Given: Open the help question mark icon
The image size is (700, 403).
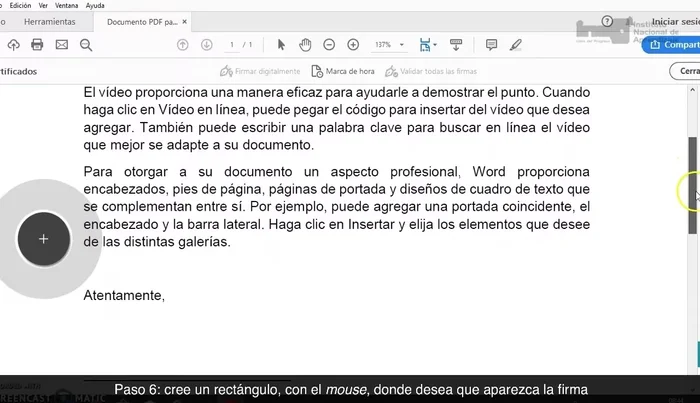Looking at the screenshot, I should [x=607, y=21].
